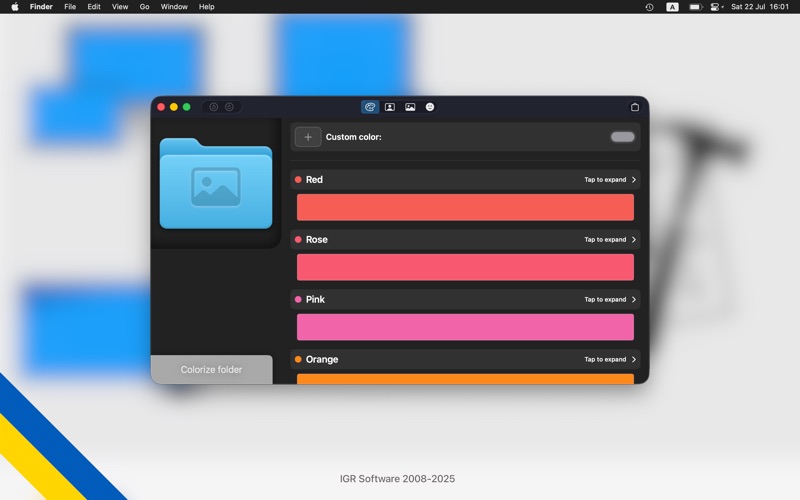Click the red dot beside Red
This screenshot has height=500, width=800.
[x=298, y=180]
